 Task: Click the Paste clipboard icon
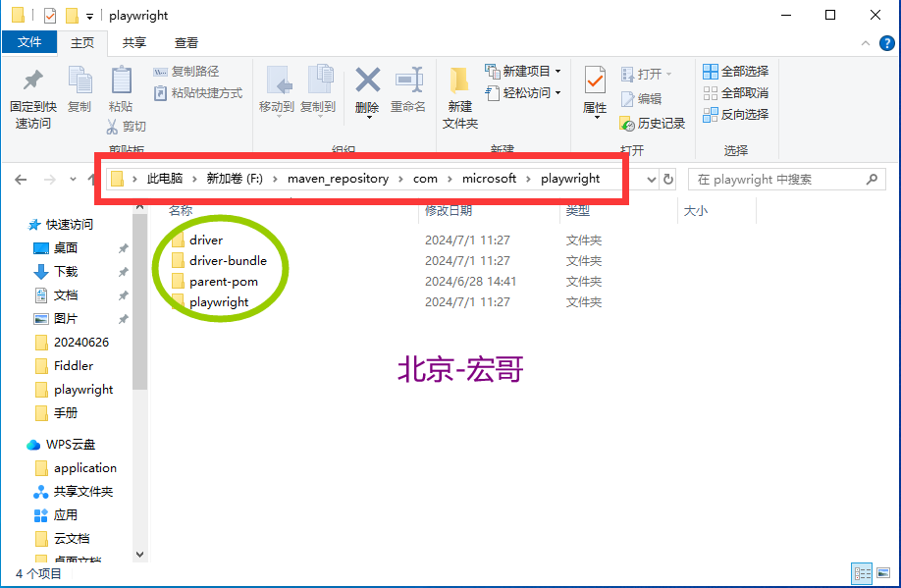pyautogui.click(x=121, y=80)
